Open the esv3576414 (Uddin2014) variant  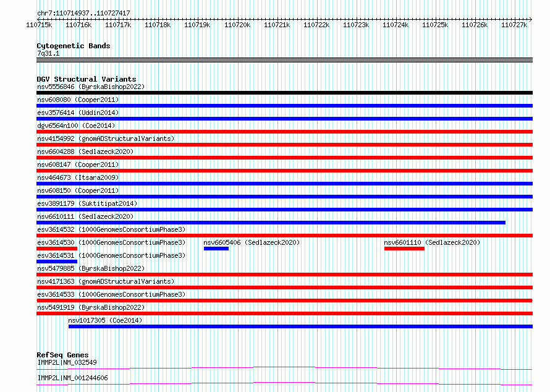tap(78, 113)
